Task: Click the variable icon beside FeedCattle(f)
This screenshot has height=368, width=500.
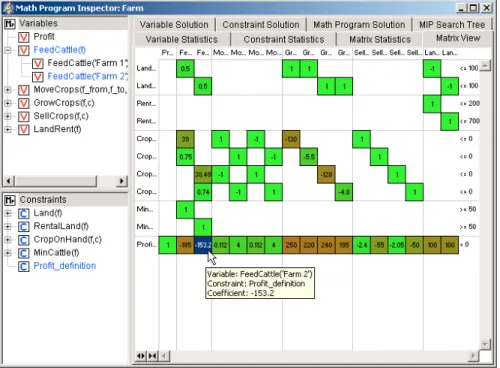Action: [x=24, y=50]
